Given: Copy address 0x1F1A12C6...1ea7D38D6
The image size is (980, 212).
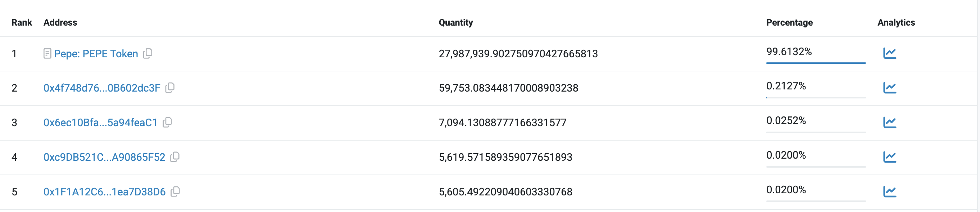Looking at the screenshot, I should click(x=175, y=191).
